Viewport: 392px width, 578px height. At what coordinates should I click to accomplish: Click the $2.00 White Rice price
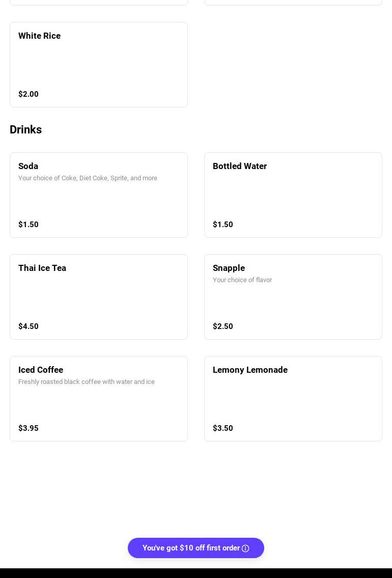pos(29,94)
